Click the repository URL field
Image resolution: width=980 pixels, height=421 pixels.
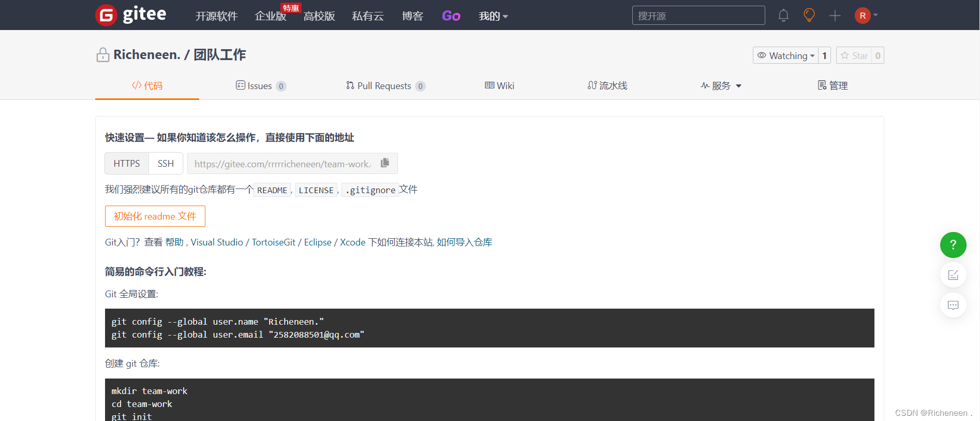pyautogui.click(x=284, y=164)
